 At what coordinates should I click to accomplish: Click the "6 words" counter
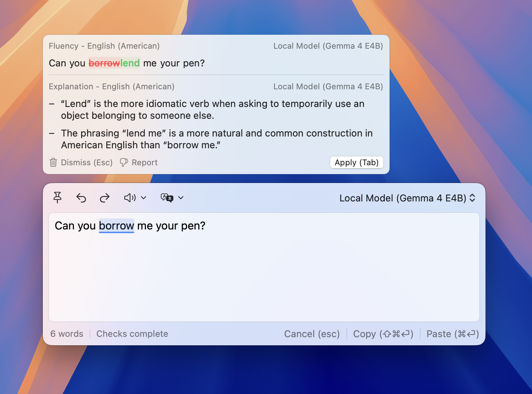67,334
